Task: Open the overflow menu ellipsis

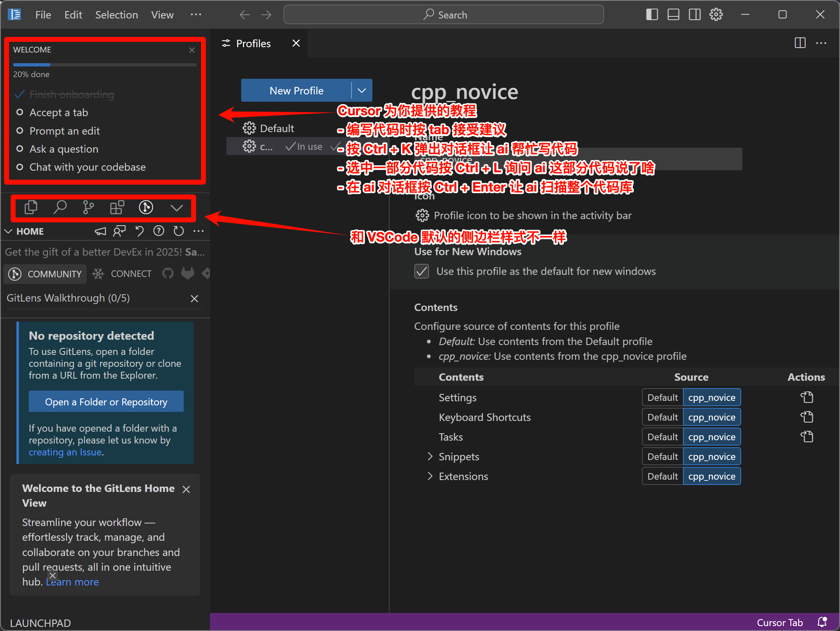Action: coord(196,15)
